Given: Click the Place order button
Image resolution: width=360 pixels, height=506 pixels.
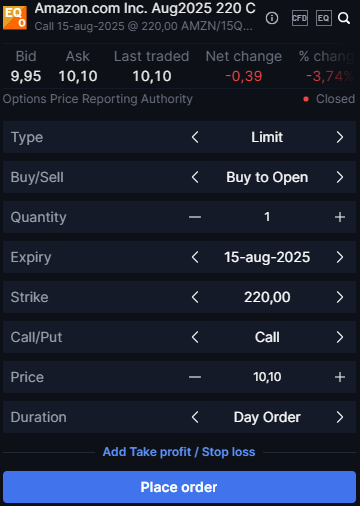Looking at the screenshot, I should (x=179, y=487).
